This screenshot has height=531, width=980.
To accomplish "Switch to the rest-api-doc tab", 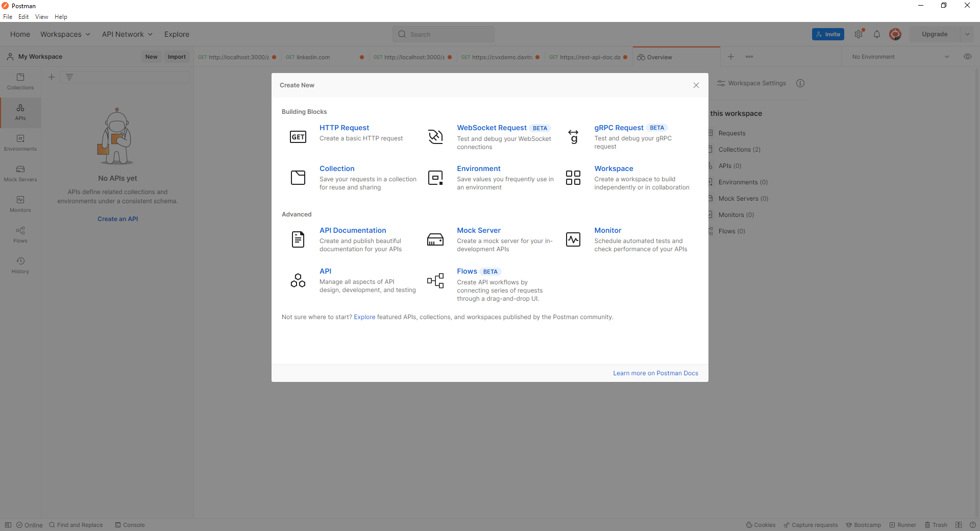I will click(588, 57).
